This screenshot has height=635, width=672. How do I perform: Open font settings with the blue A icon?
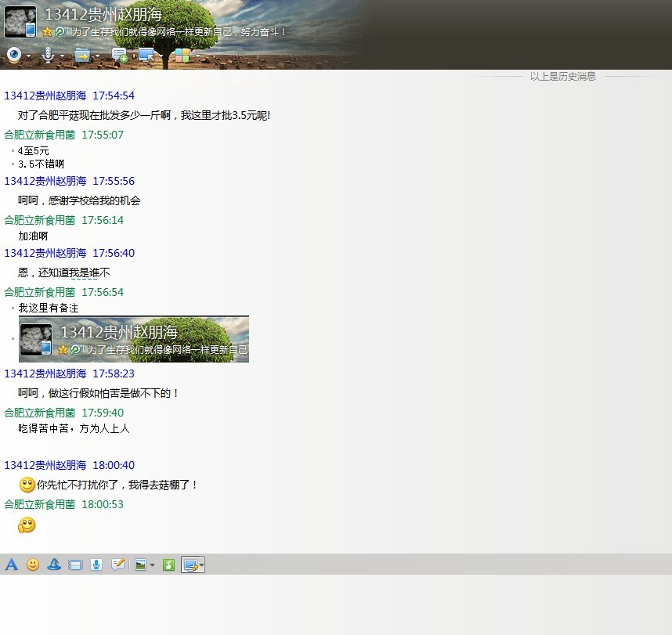tap(12, 565)
